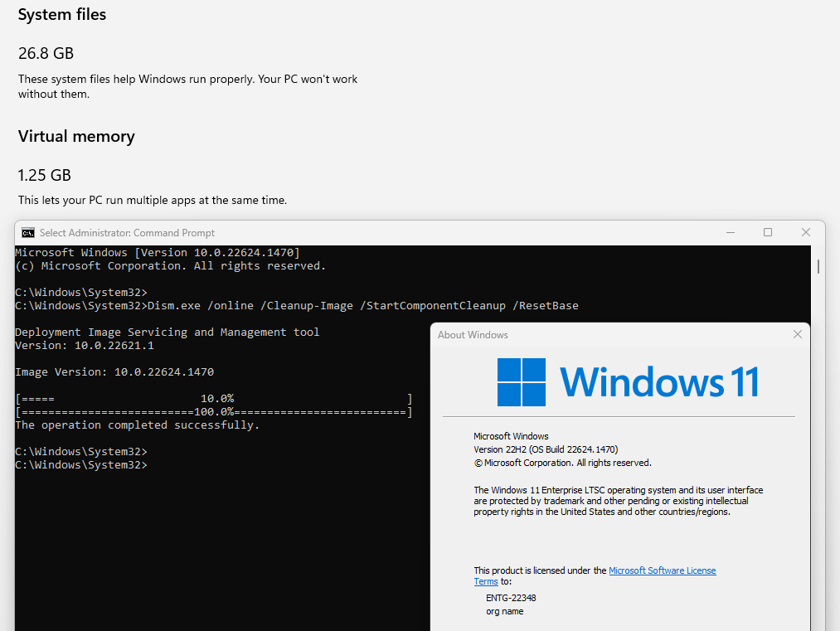Click the 'ENTG-22348' licensee name

511,598
